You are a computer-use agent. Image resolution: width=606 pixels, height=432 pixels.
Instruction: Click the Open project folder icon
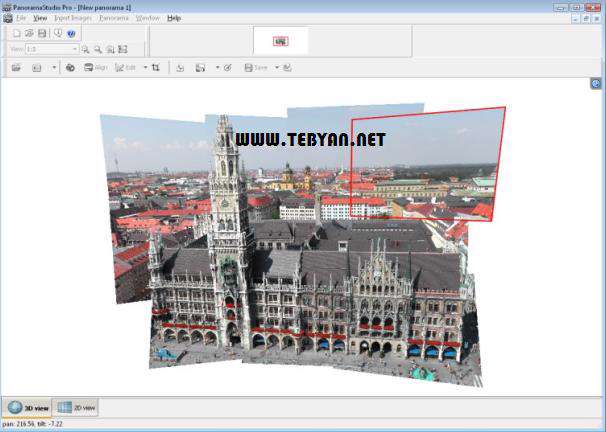click(29, 34)
